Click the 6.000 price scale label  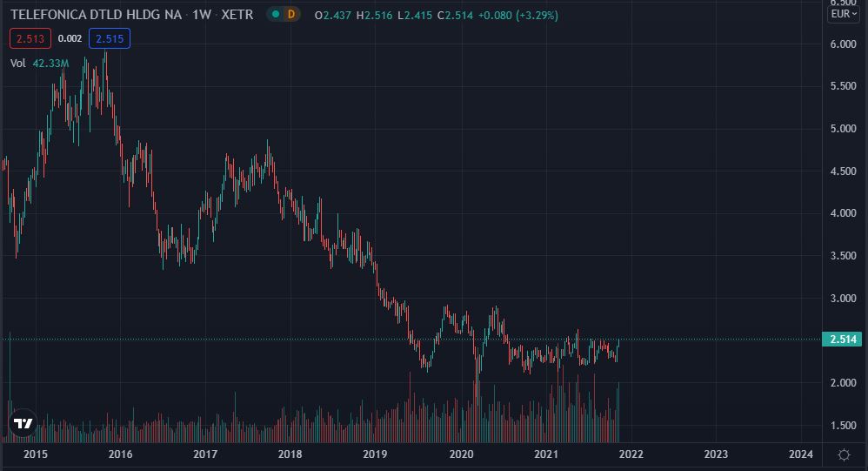[x=843, y=44]
